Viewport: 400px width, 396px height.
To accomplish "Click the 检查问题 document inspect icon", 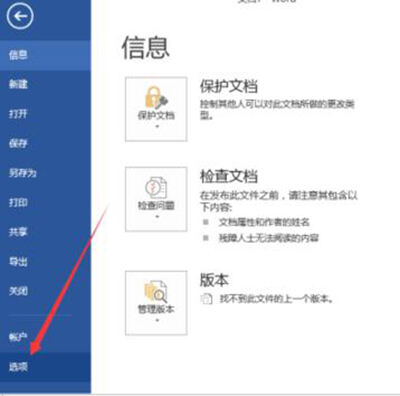I will click(156, 188).
